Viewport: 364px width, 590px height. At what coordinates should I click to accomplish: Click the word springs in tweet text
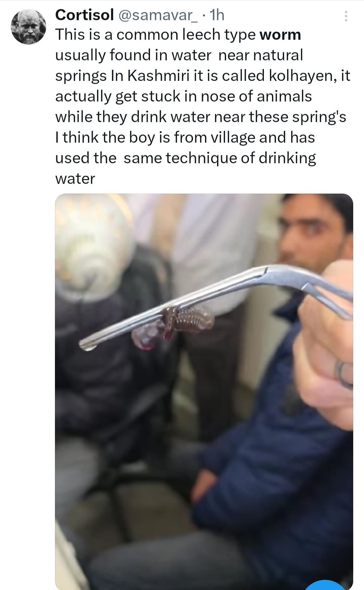pyautogui.click(x=81, y=77)
